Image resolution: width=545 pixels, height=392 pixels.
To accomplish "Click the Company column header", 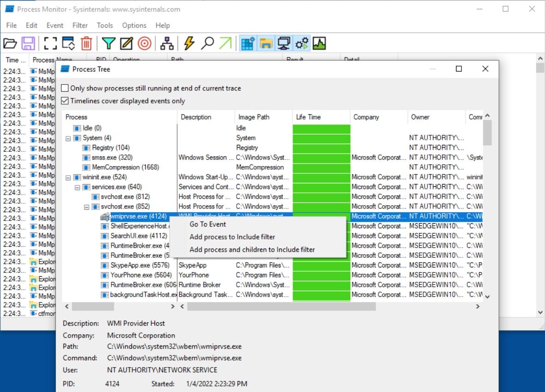I will tap(379, 117).
